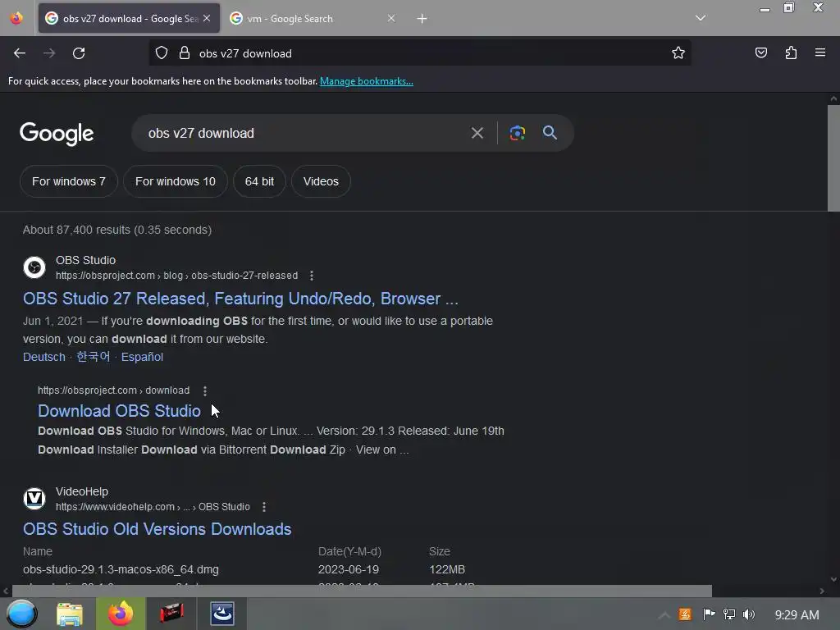Clear the search query with X
This screenshot has width=840, height=630.
coord(477,133)
